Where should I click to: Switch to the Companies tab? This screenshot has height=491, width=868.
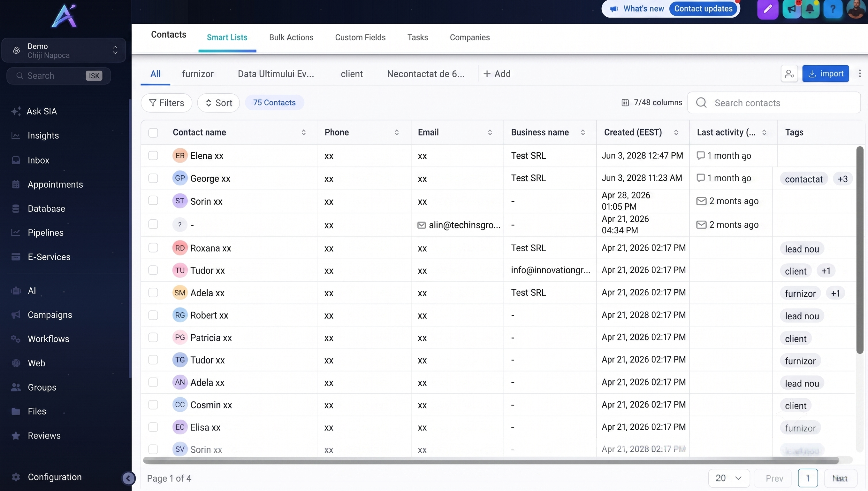[x=470, y=37]
